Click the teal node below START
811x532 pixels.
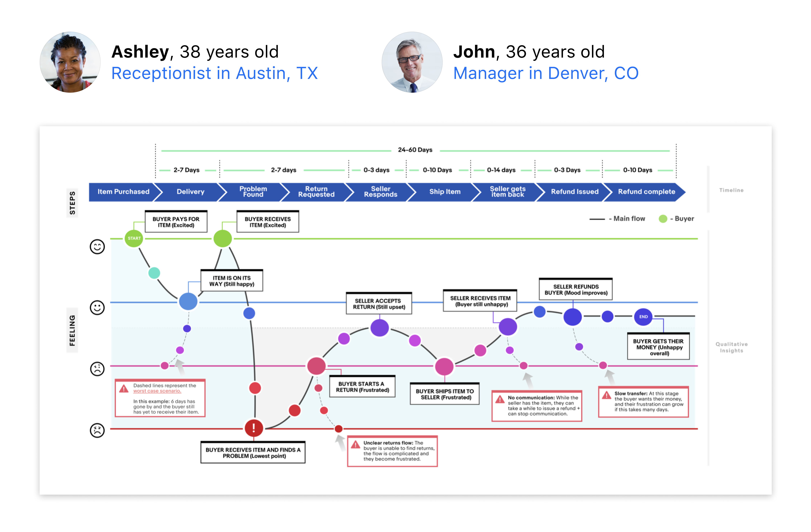154,273
